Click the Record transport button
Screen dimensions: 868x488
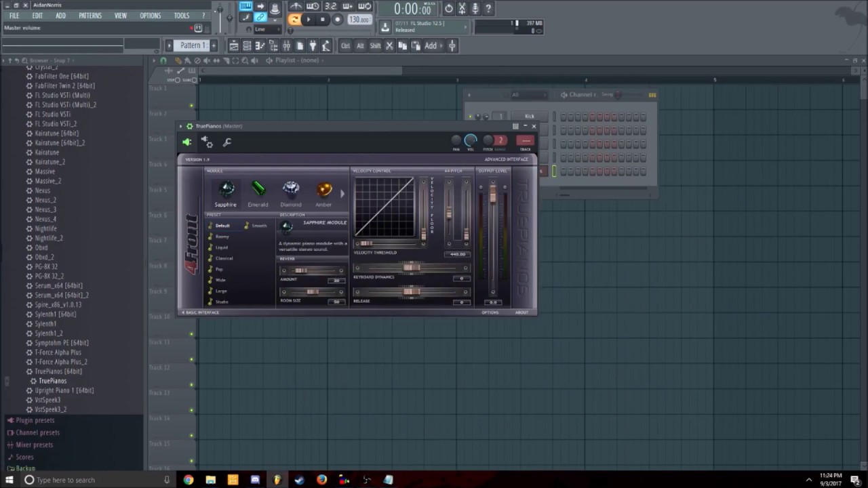(338, 20)
